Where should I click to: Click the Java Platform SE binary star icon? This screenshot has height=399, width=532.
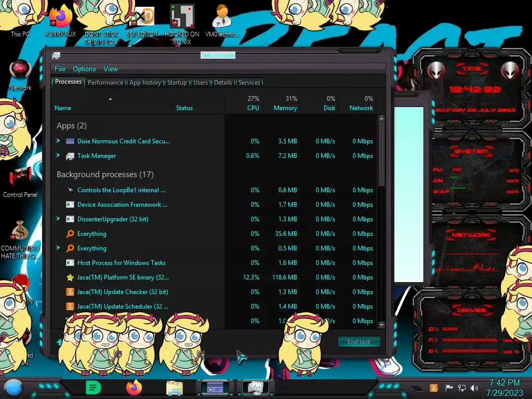click(70, 277)
